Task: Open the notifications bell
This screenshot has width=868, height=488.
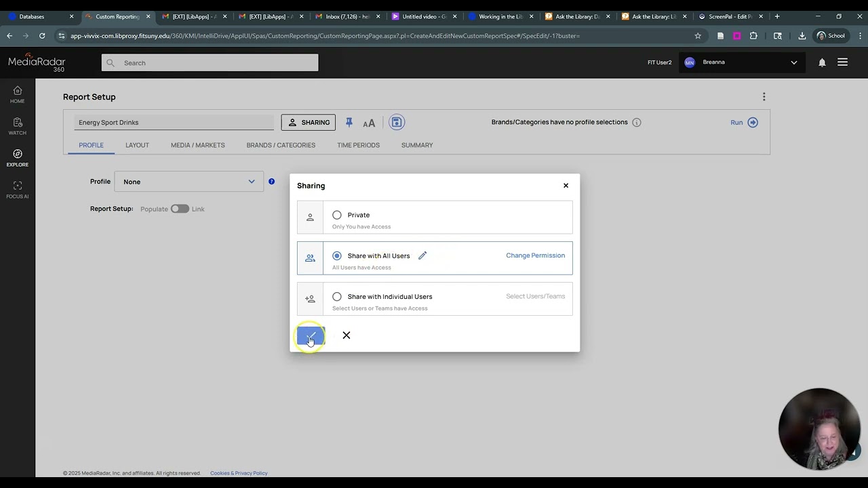Action: [x=822, y=62]
